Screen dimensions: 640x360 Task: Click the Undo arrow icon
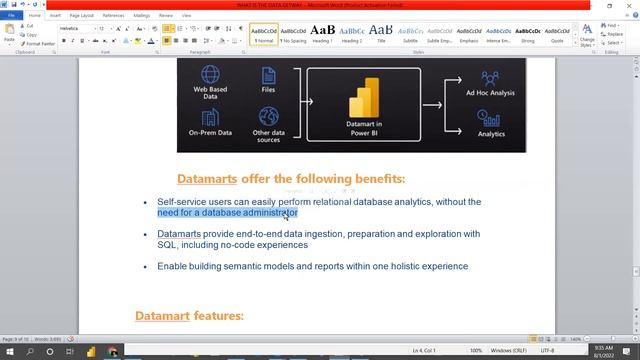pos(22,4)
